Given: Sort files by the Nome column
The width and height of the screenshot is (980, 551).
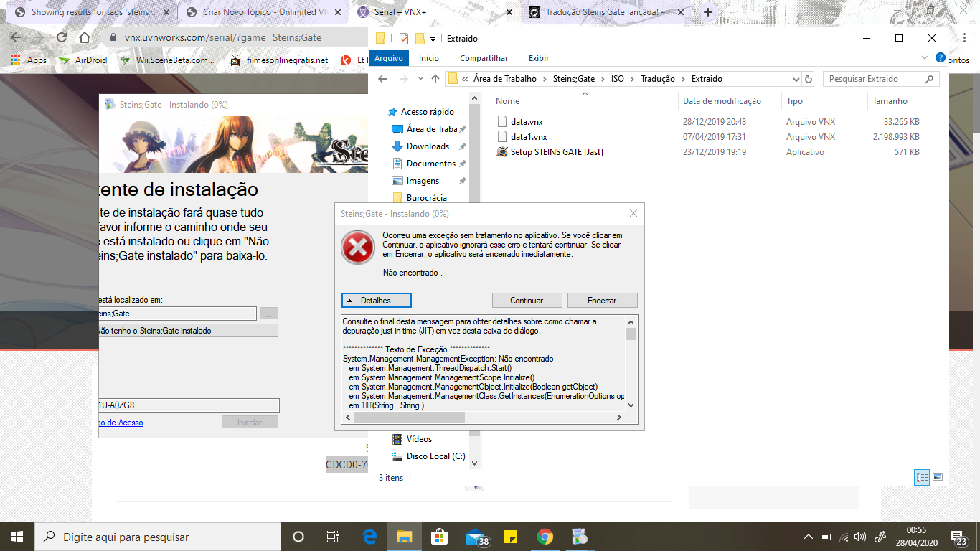Looking at the screenshot, I should [x=507, y=101].
